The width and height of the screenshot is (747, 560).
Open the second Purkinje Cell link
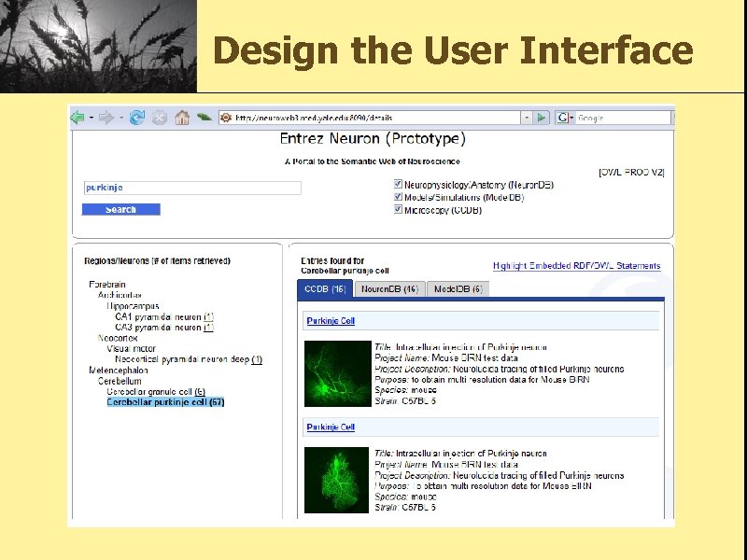click(x=331, y=427)
